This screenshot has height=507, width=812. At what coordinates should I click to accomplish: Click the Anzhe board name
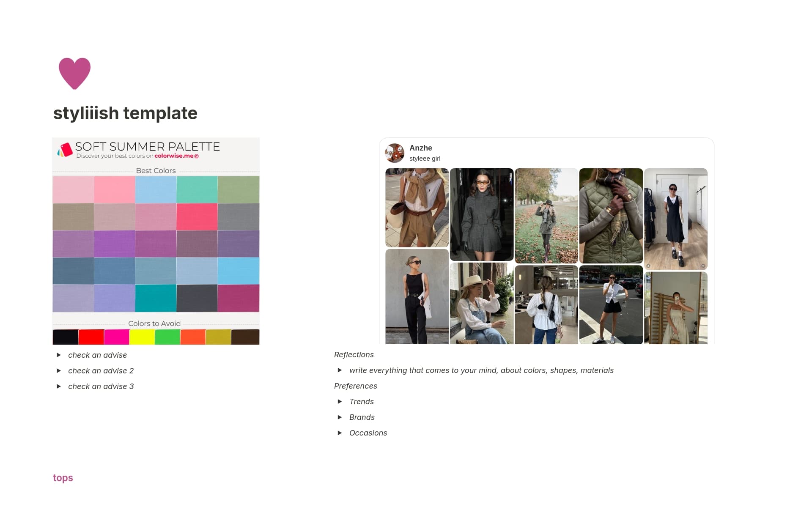pyautogui.click(x=420, y=148)
